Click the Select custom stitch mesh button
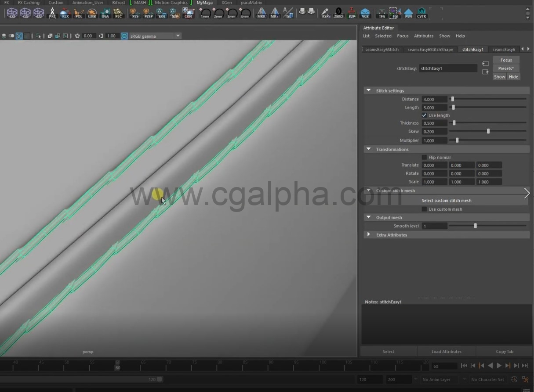Screen dimensions: 534x392 click(x=446, y=201)
